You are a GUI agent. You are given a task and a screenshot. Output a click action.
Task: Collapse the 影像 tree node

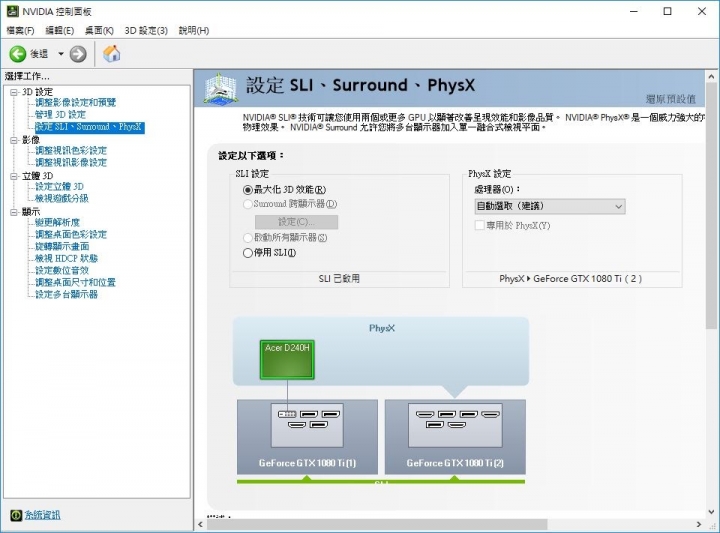[14, 140]
